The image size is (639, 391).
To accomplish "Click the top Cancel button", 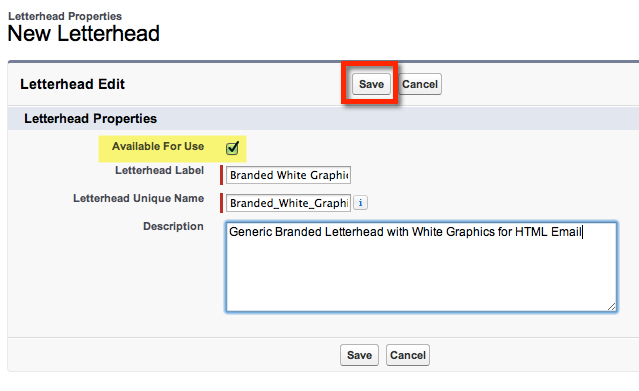I will tap(420, 84).
